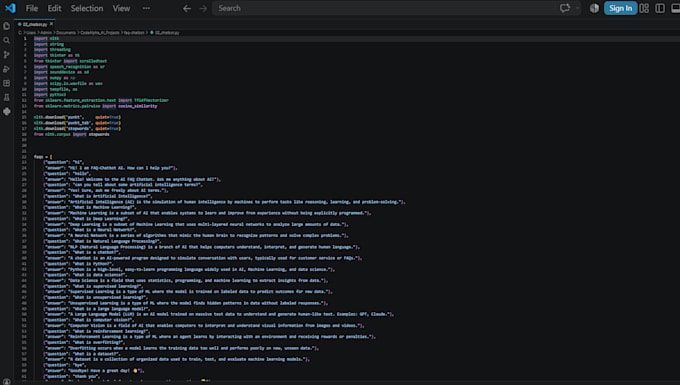Go forward with the right arrow
This screenshot has height=385, width=680.
pyautogui.click(x=203, y=8)
